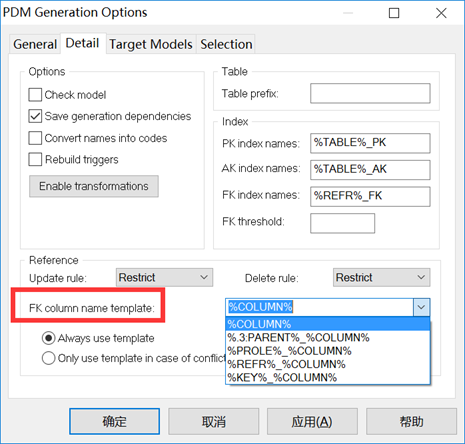Viewport: 465px width, 444px height.
Task: Switch to the General tab
Action: 35,44
